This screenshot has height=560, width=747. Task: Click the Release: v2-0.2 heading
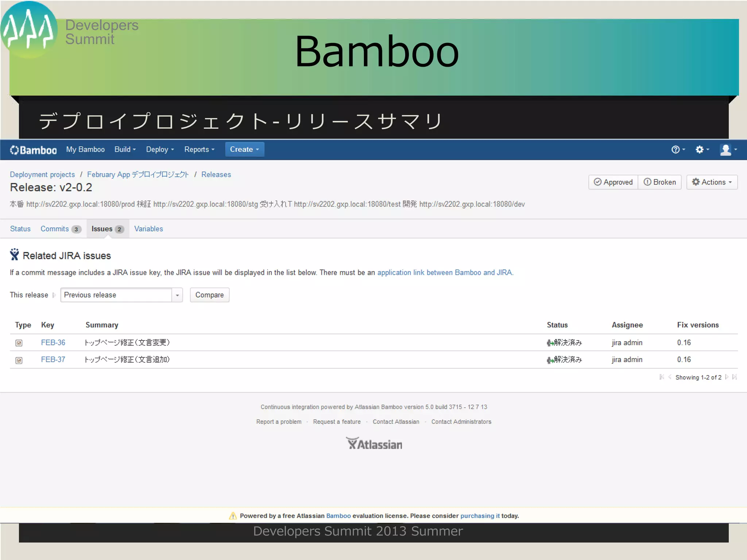point(51,187)
